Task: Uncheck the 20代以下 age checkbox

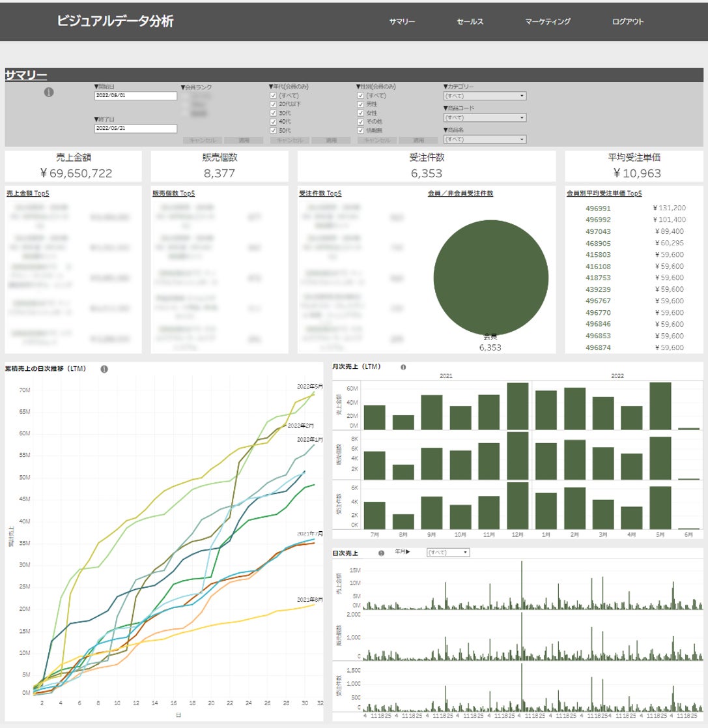Action: pyautogui.click(x=274, y=104)
